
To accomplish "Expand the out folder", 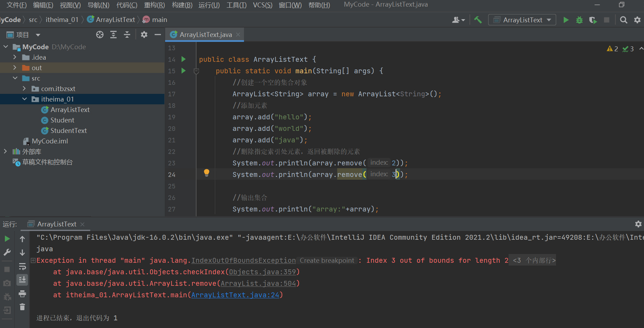I will [x=15, y=68].
